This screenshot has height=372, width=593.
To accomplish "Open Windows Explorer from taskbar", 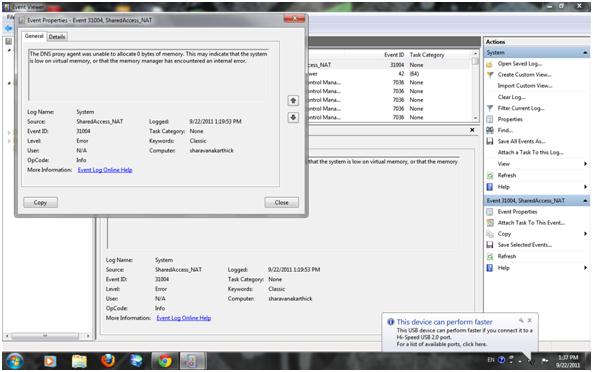I will (x=79, y=361).
